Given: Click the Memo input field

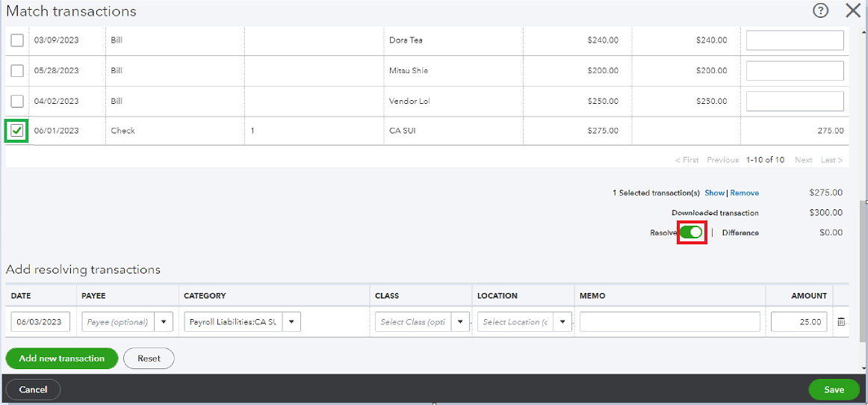Looking at the screenshot, I should pos(669,322).
